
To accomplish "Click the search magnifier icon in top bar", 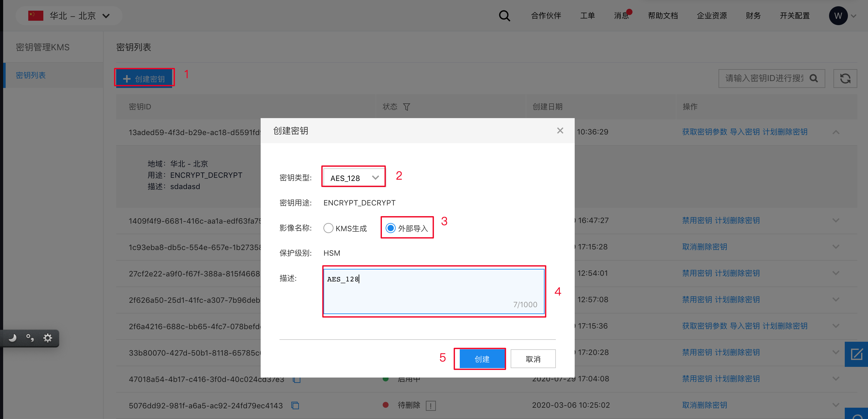I will click(x=504, y=16).
